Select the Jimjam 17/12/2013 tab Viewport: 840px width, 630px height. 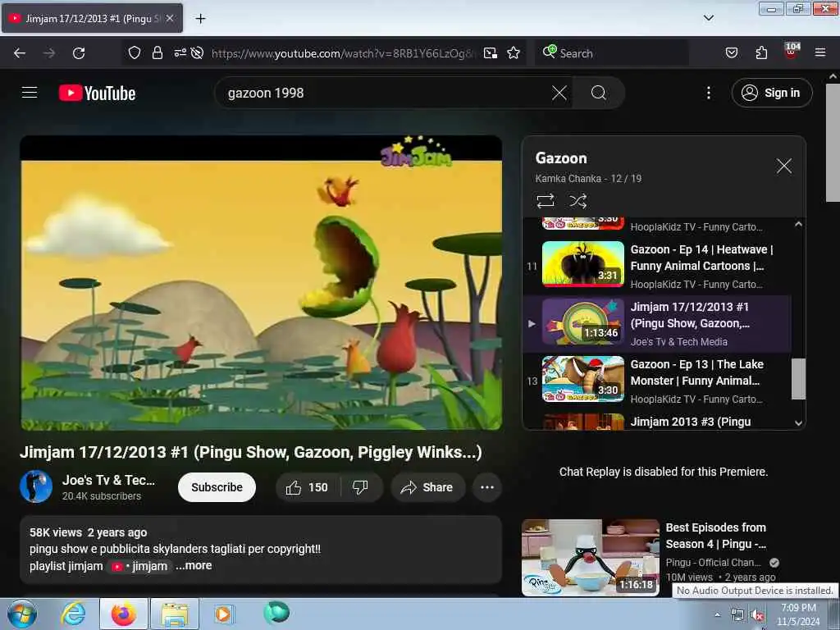(x=92, y=18)
